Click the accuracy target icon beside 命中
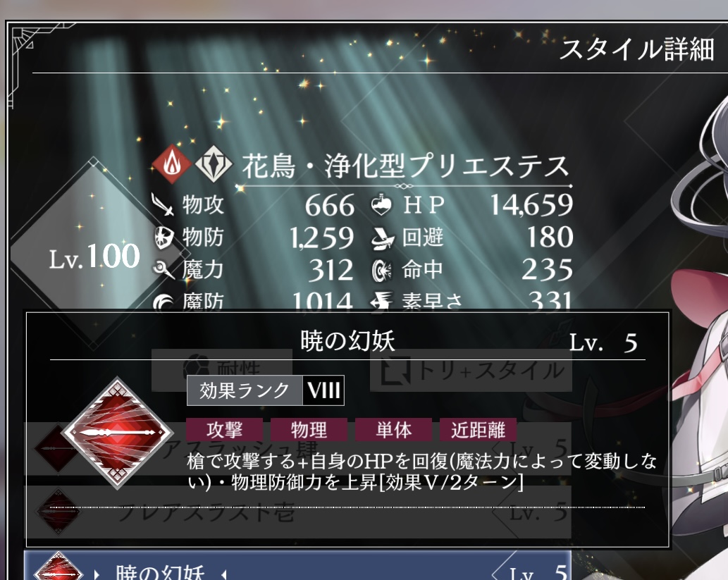 coord(382,270)
